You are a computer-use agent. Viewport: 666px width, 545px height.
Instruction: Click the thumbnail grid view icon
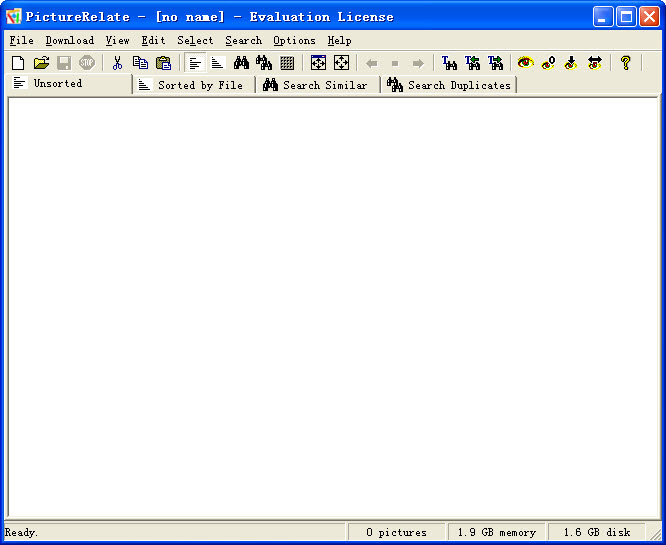pos(287,63)
